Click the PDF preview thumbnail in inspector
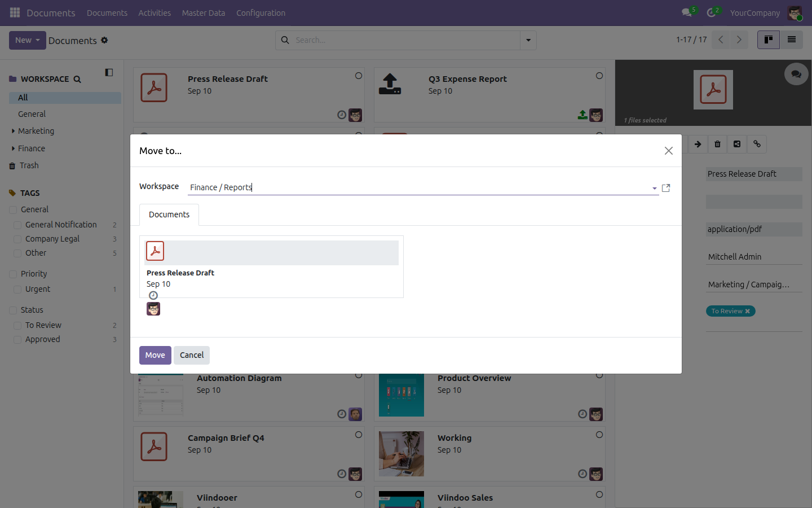812x508 pixels. pyautogui.click(x=713, y=90)
